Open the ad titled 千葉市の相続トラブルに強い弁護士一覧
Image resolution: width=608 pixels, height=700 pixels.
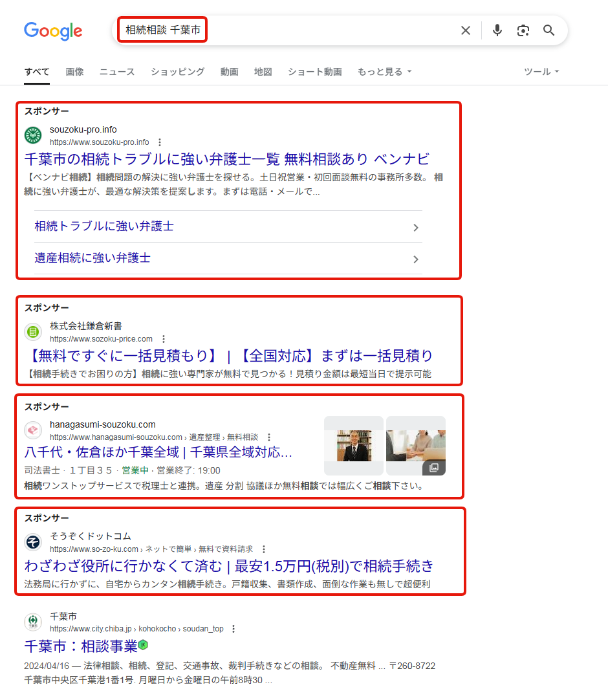click(227, 159)
